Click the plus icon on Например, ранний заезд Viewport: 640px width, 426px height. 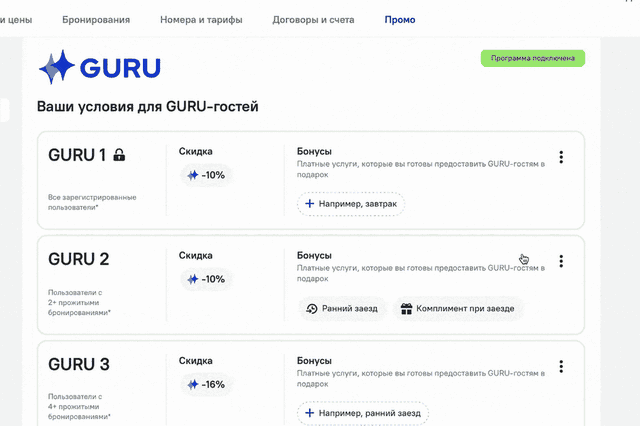[310, 413]
